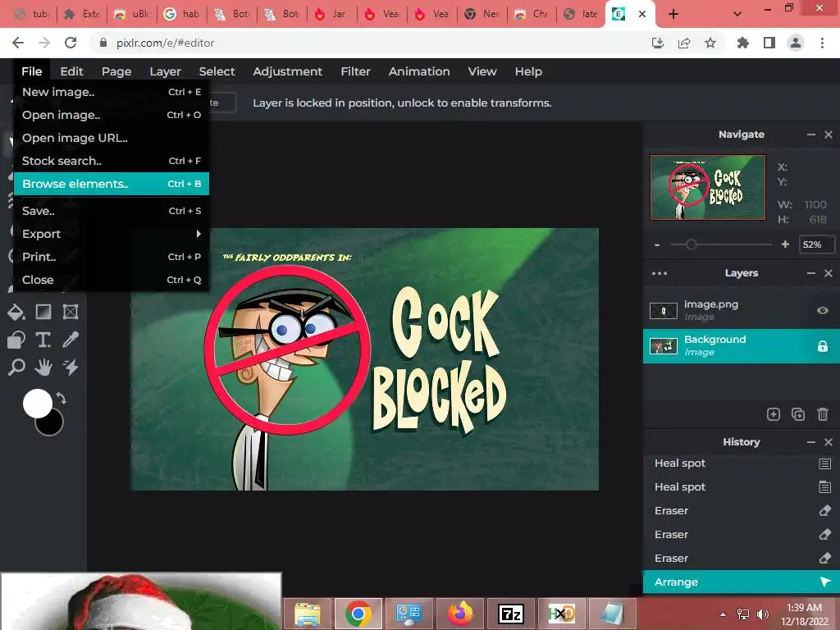Viewport: 840px width, 630px height.
Task: Open File Explorer from the taskbar
Action: (x=308, y=614)
